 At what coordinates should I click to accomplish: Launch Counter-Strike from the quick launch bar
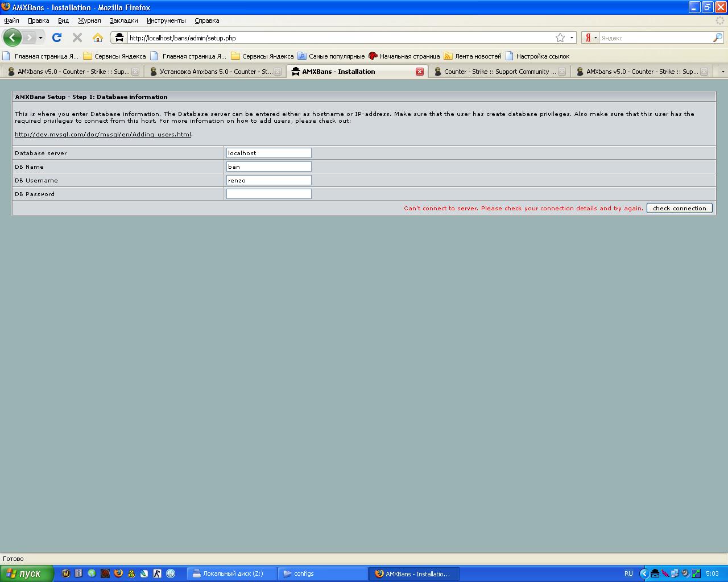[x=158, y=573]
